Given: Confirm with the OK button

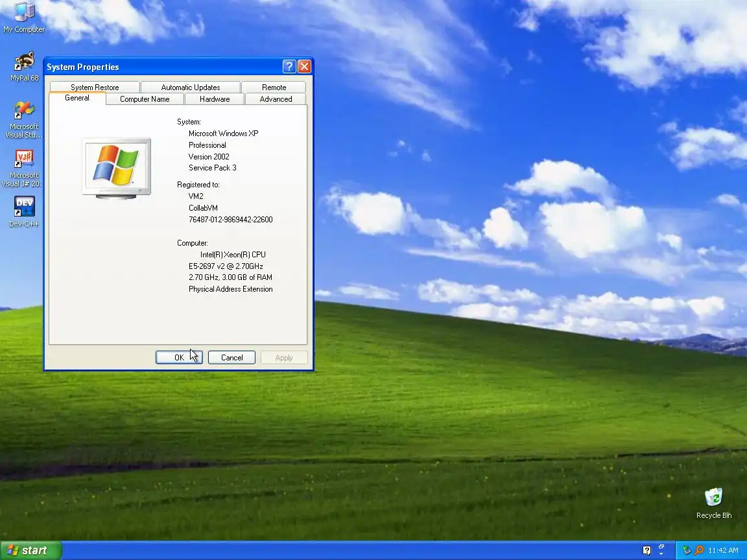Looking at the screenshot, I should coord(179,358).
